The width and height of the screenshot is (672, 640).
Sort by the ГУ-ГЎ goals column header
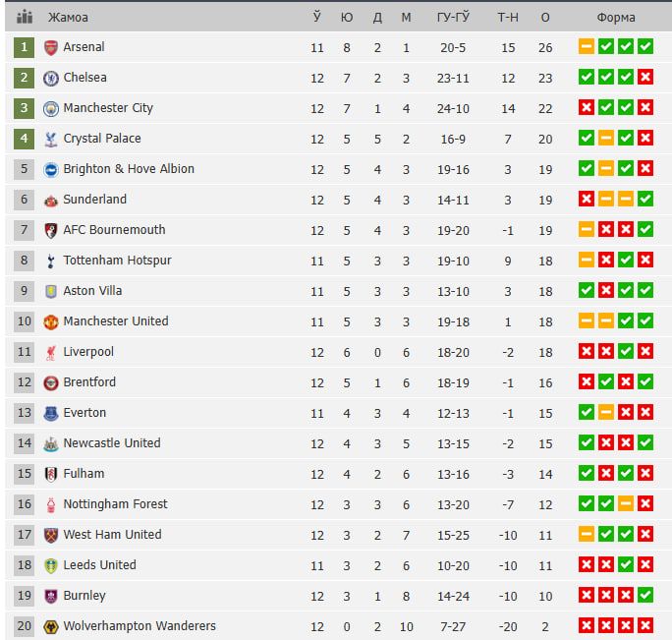(454, 17)
